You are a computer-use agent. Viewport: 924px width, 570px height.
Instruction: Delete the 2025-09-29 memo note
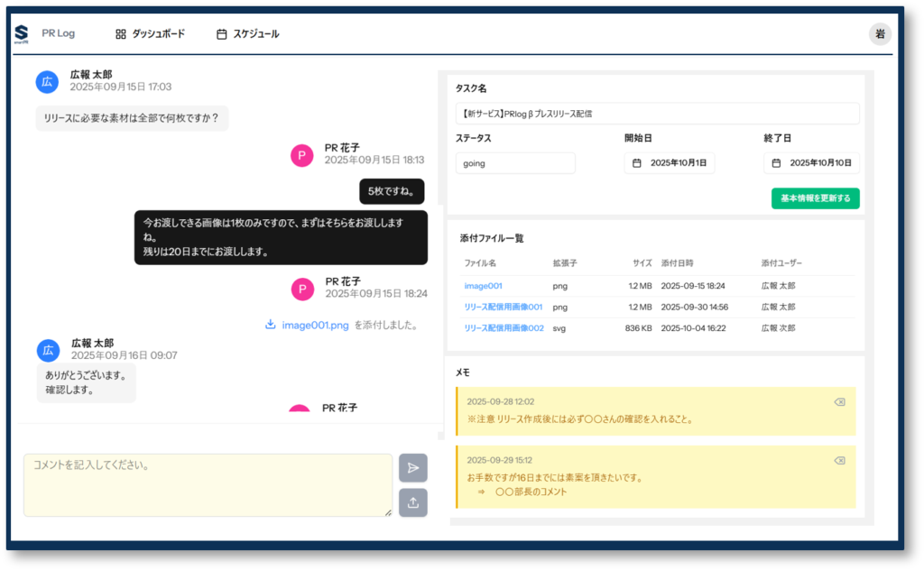pos(839,460)
